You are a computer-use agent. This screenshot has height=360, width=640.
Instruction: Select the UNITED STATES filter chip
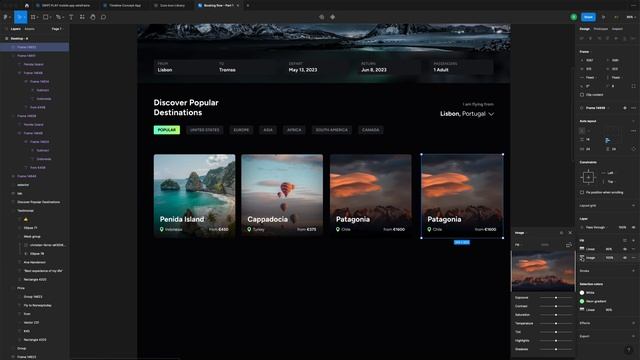click(204, 130)
